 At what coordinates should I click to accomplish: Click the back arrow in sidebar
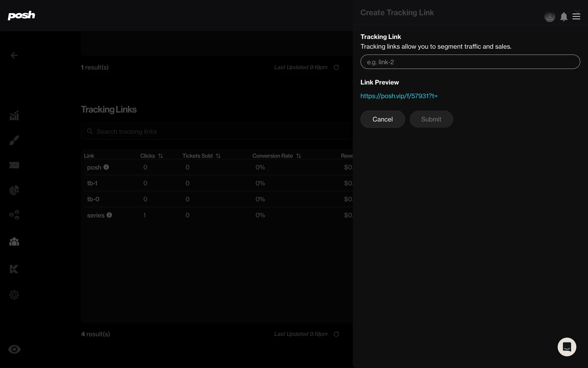(14, 55)
